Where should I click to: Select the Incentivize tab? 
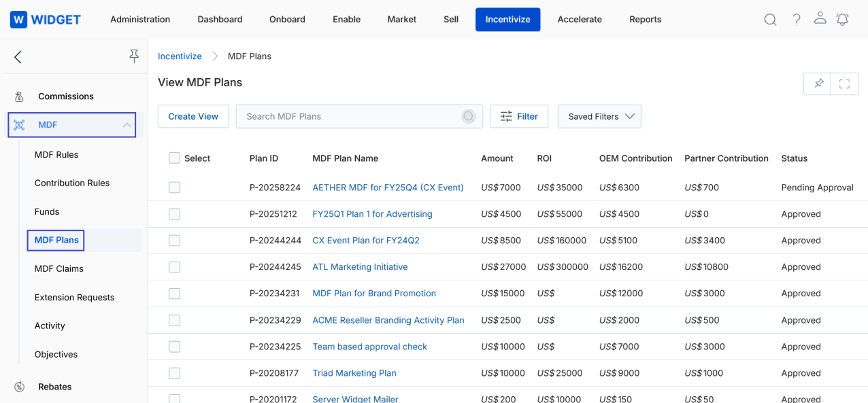(x=507, y=20)
